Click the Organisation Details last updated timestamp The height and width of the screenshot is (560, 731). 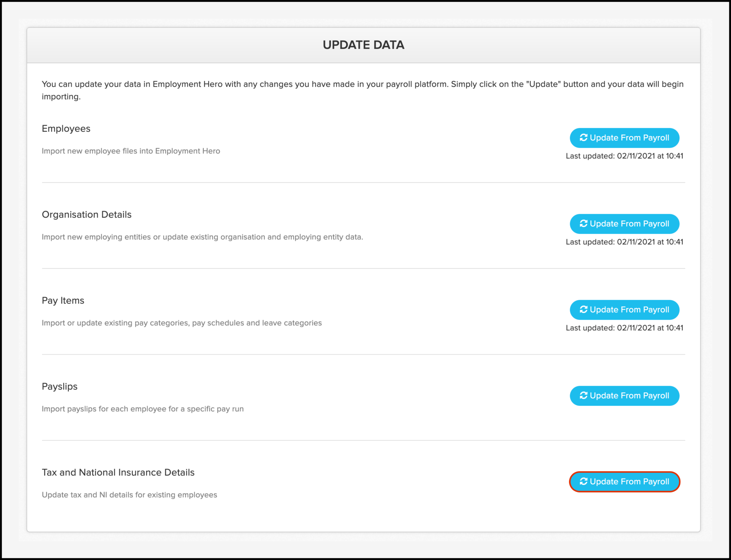[624, 242]
